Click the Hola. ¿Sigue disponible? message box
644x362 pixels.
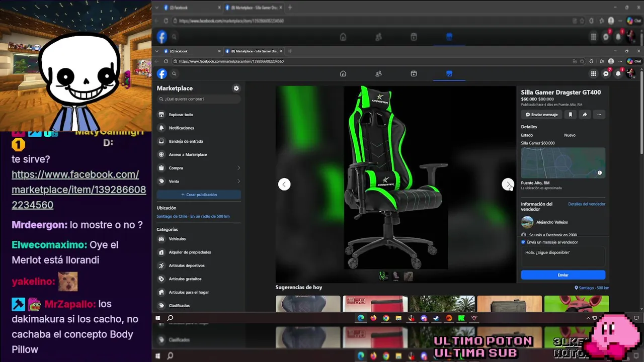pyautogui.click(x=563, y=257)
